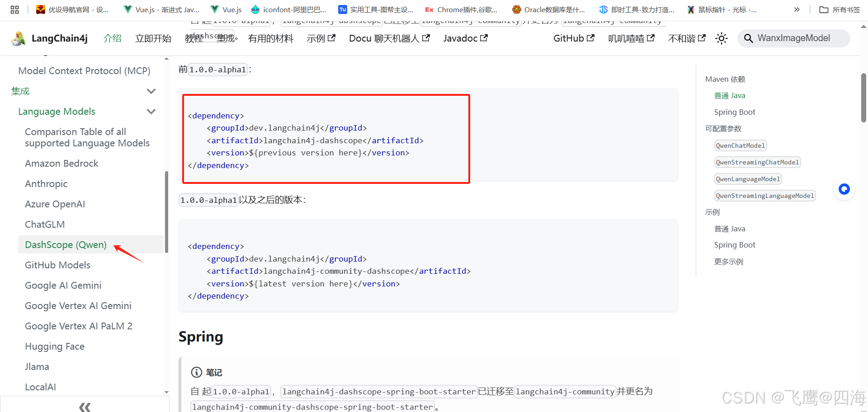Open the 即时工具 bookmark
Viewport: 868px width, 412px height.
(637, 9)
